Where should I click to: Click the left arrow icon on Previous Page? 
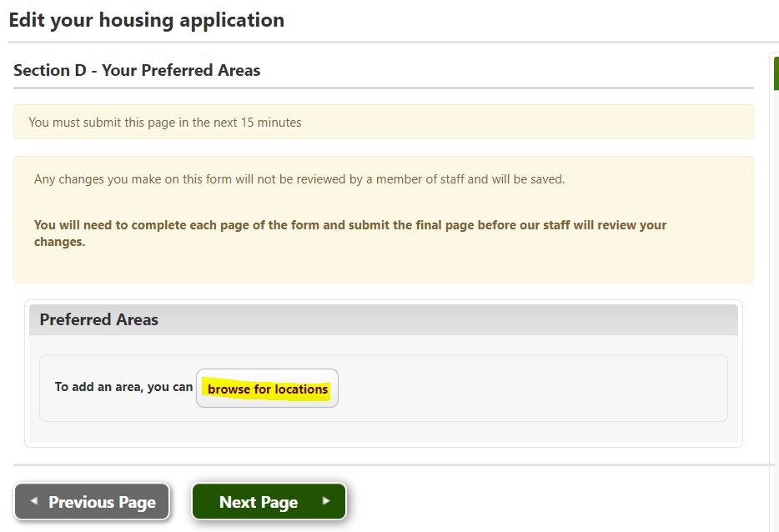click(33, 501)
